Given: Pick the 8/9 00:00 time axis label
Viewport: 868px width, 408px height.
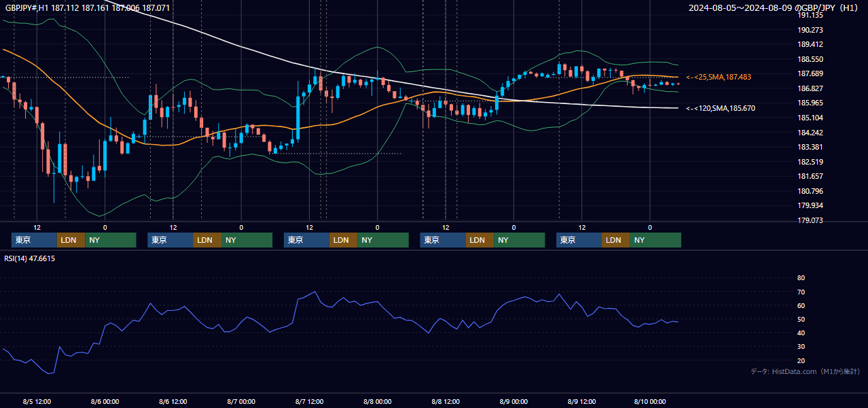Looking at the screenshot, I should 513,402.
